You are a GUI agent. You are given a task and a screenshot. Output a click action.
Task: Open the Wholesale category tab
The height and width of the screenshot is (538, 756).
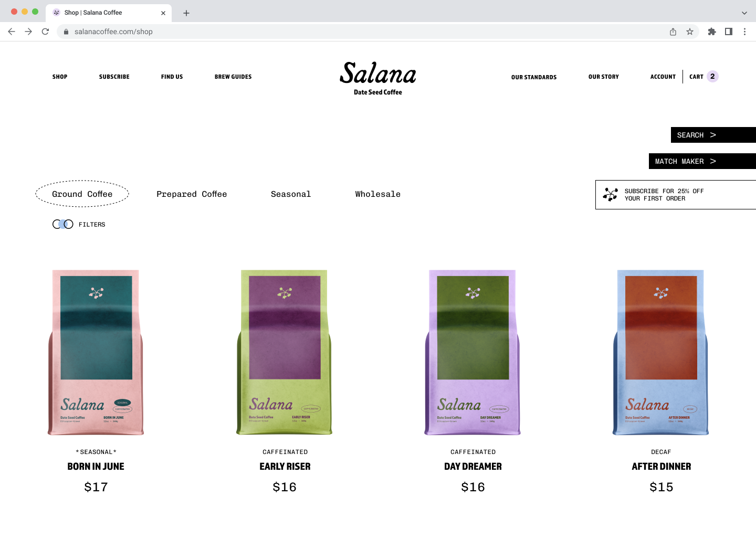point(378,194)
